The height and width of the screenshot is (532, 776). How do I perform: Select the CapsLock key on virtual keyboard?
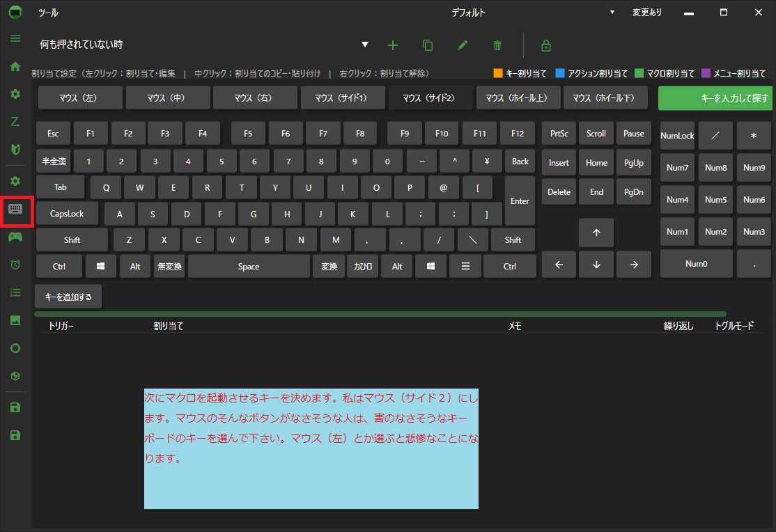(67, 214)
